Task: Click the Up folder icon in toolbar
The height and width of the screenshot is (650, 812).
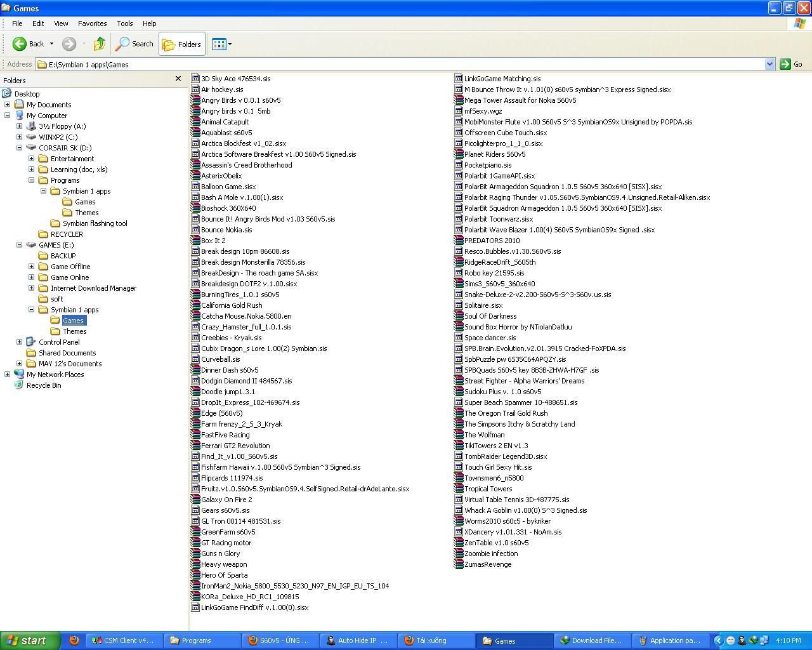Action: (x=100, y=44)
